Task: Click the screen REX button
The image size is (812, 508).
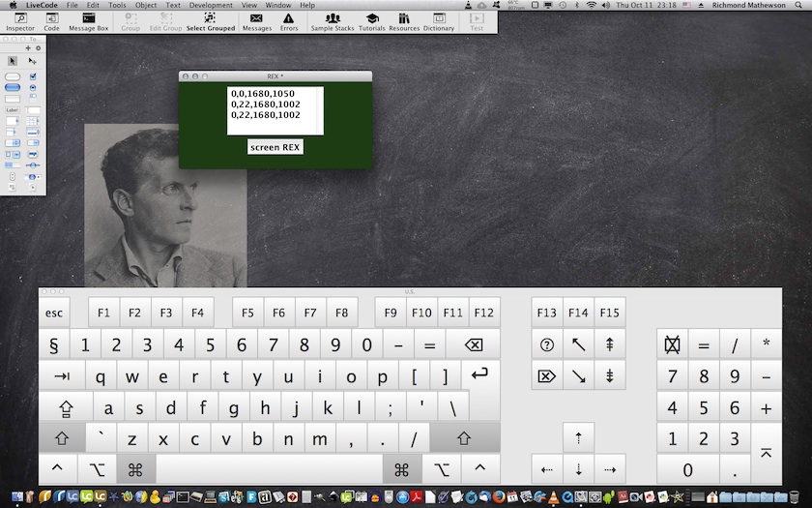Action: click(275, 147)
